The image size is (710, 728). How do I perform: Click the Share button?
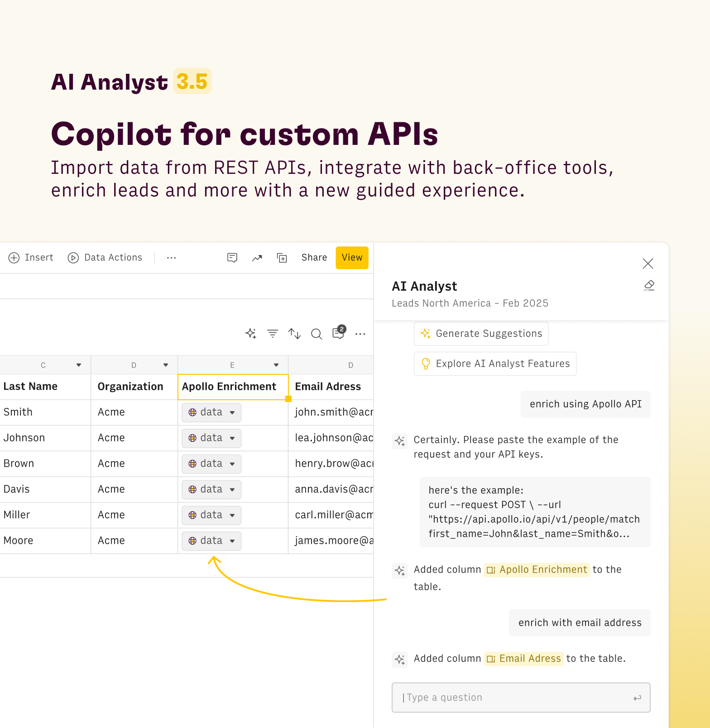pos(314,258)
